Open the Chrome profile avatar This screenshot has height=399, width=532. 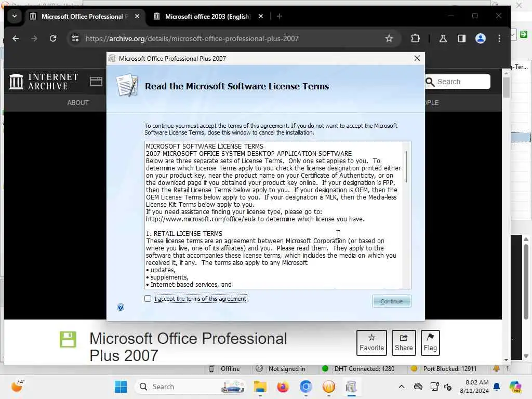click(481, 38)
